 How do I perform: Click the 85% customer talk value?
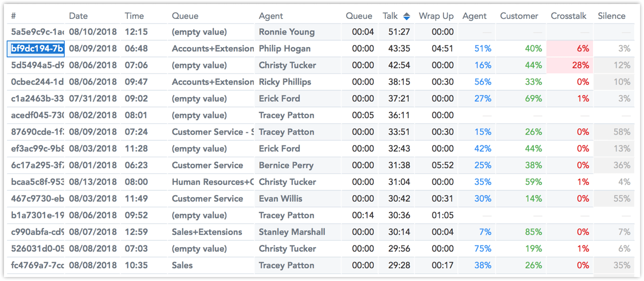tap(534, 232)
